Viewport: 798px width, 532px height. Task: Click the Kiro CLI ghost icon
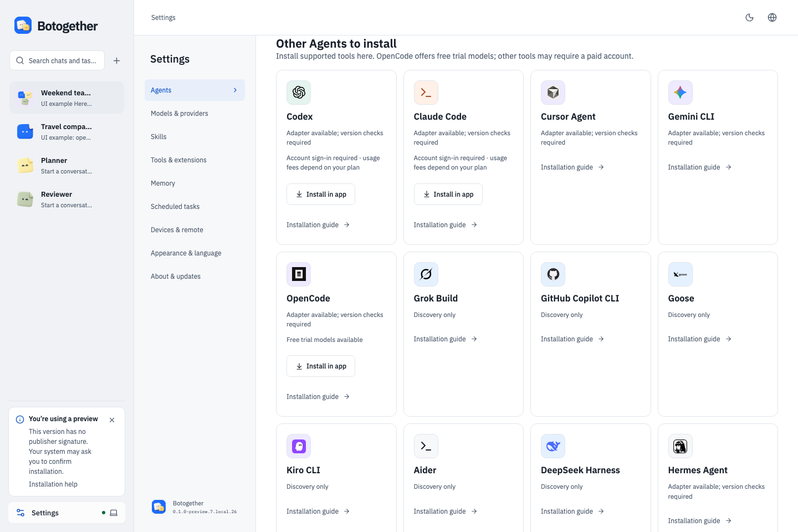tap(299, 446)
